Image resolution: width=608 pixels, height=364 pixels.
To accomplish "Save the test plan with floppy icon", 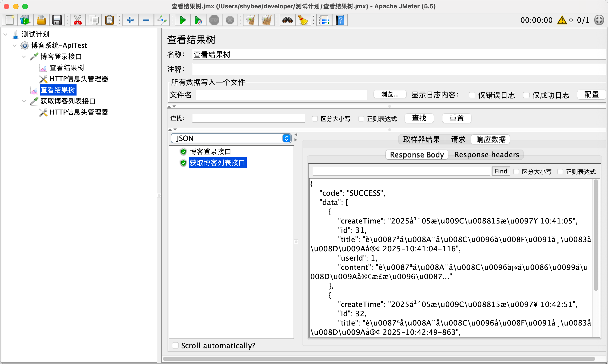I will [57, 20].
